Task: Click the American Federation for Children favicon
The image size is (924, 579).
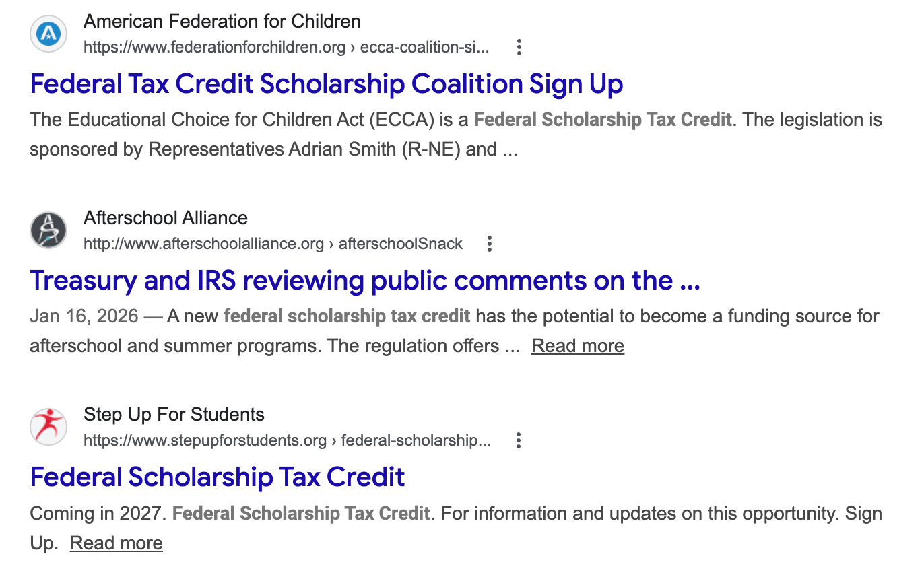Action: click(48, 34)
